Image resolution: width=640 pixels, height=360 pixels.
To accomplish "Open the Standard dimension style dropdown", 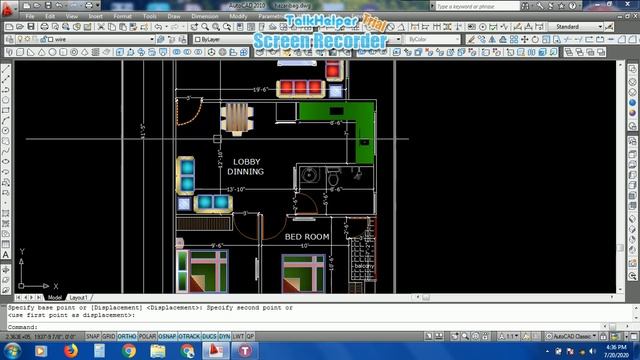I will (600, 27).
